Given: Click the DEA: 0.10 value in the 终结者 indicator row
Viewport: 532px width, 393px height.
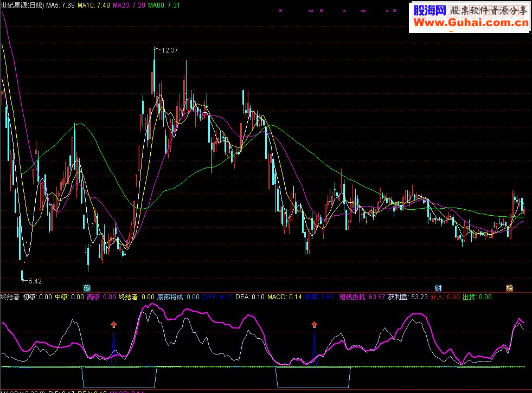Looking at the screenshot, I should 249,297.
